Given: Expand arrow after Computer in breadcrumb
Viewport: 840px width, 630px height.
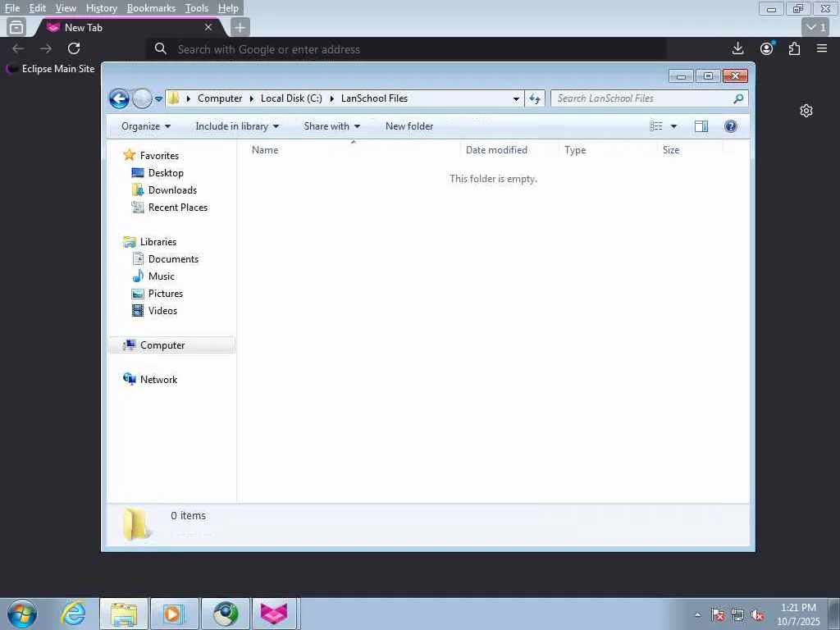Looking at the screenshot, I should [x=251, y=98].
